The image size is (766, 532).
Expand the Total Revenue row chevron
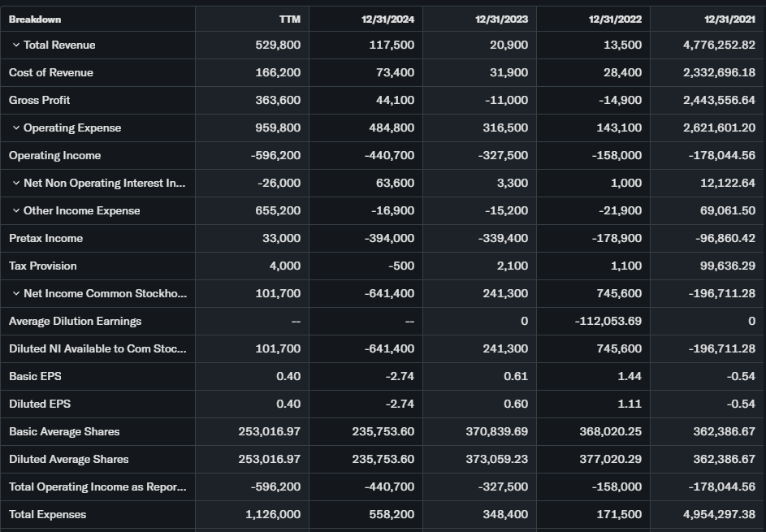[x=16, y=45]
